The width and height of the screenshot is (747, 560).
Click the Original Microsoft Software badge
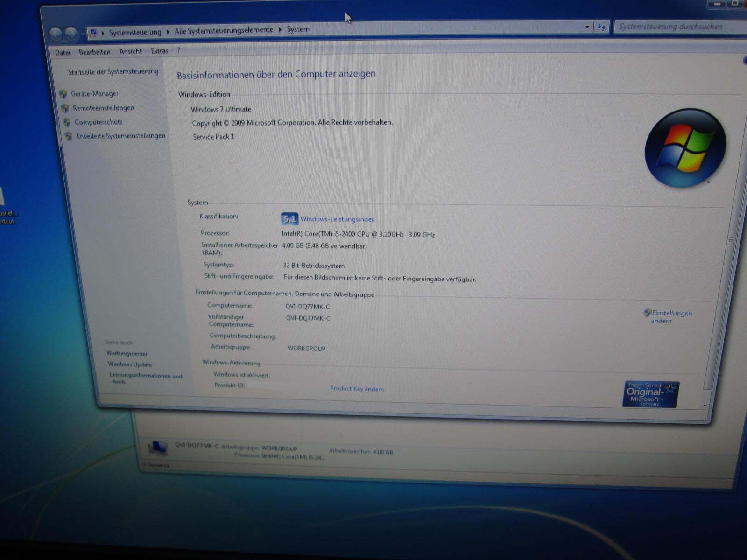click(x=651, y=394)
